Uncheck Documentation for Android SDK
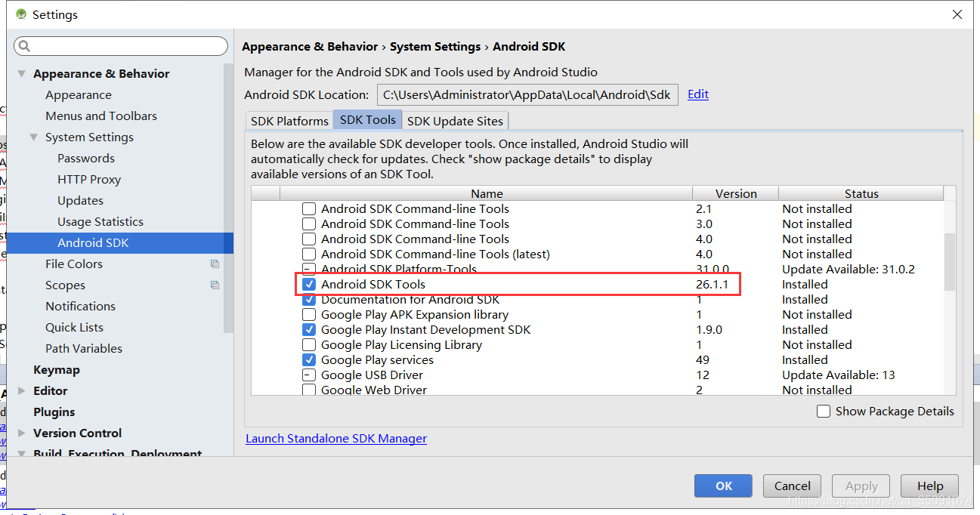This screenshot has height=515, width=980. (x=309, y=299)
